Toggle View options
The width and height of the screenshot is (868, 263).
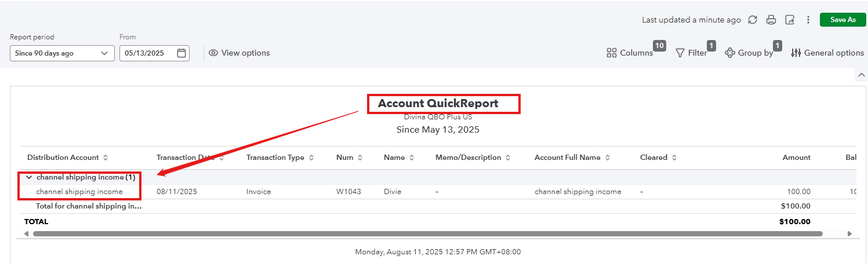(239, 53)
